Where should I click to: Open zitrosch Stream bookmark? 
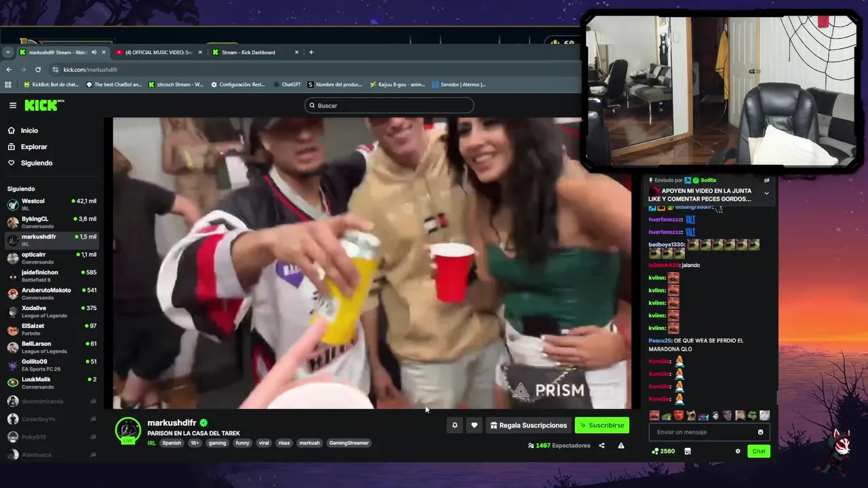pyautogui.click(x=176, y=85)
